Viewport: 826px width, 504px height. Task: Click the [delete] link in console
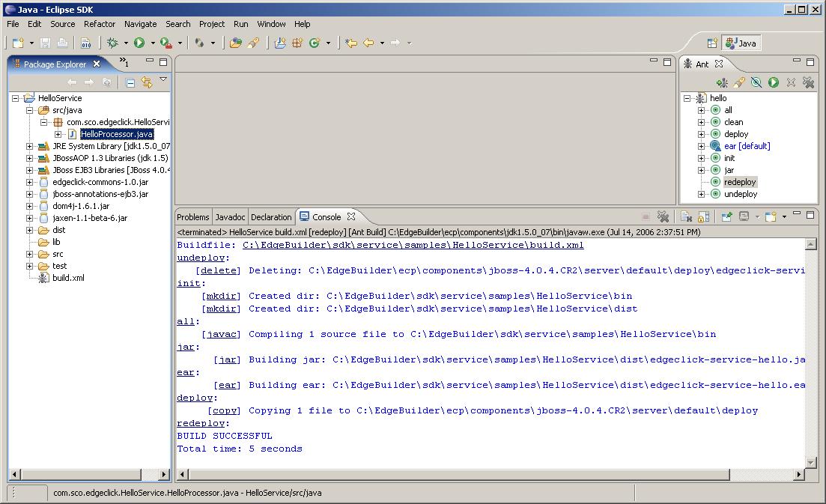pyautogui.click(x=218, y=270)
